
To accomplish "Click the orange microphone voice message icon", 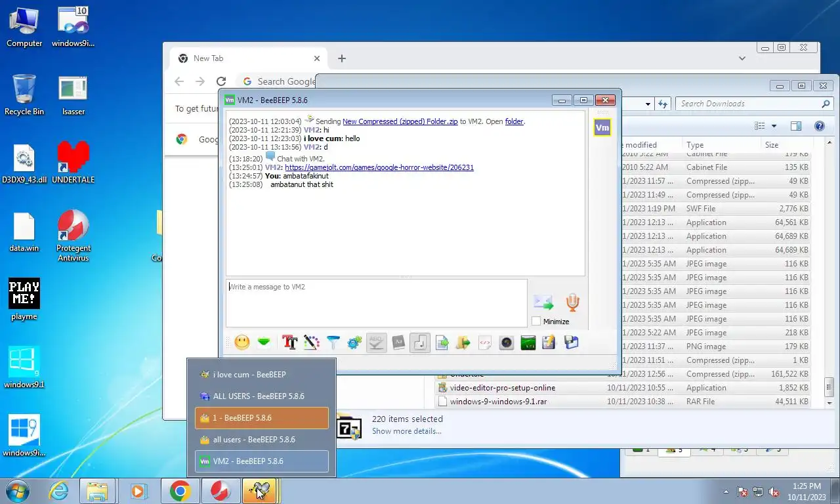I will (x=573, y=302).
